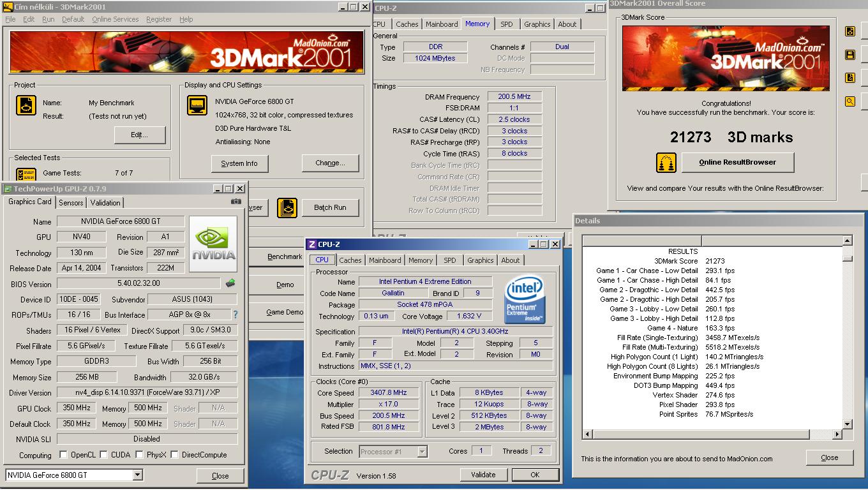
Task: Open the Help menu in 3DMark2001
Action: tap(186, 19)
